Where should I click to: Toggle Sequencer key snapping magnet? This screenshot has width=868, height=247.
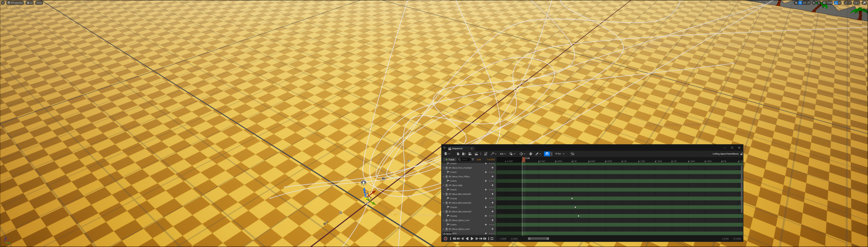[x=547, y=154]
